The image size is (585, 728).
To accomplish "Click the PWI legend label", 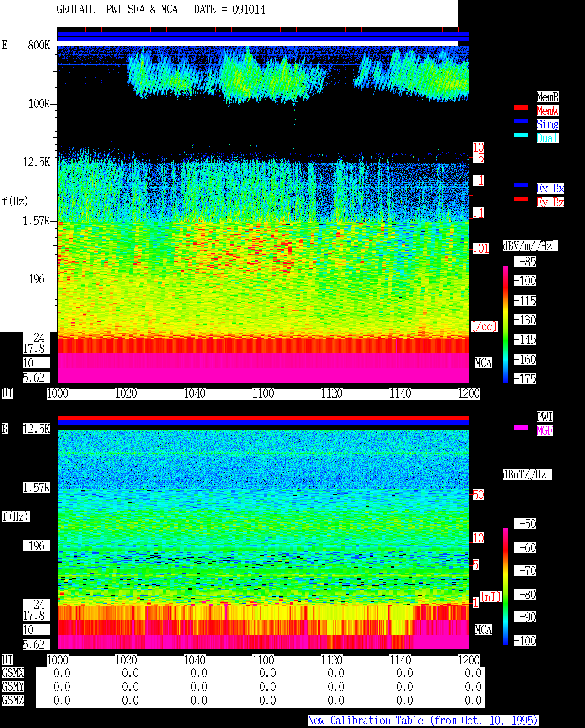I will 545,417.
